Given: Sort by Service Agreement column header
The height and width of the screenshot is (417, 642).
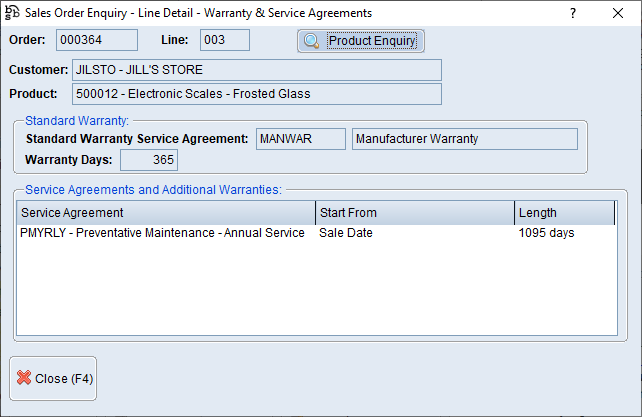Looking at the screenshot, I should [165, 213].
